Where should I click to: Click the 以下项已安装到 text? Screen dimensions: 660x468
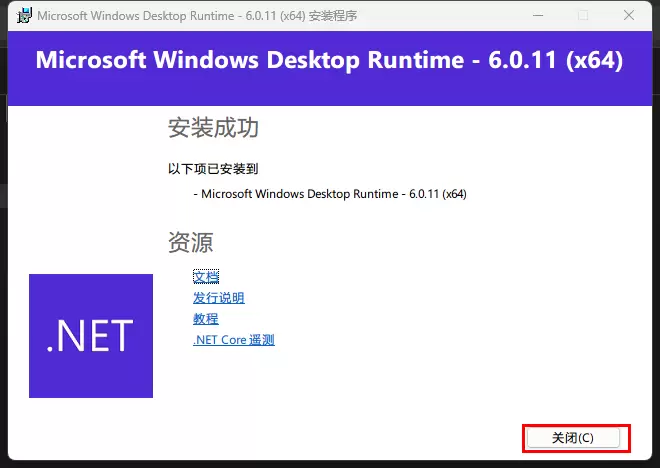coord(213,169)
